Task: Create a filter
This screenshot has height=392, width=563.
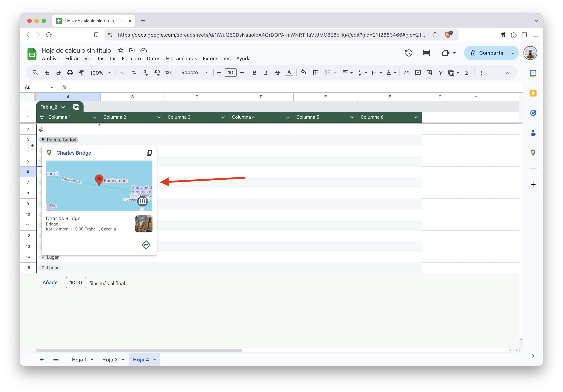Action: [441, 73]
